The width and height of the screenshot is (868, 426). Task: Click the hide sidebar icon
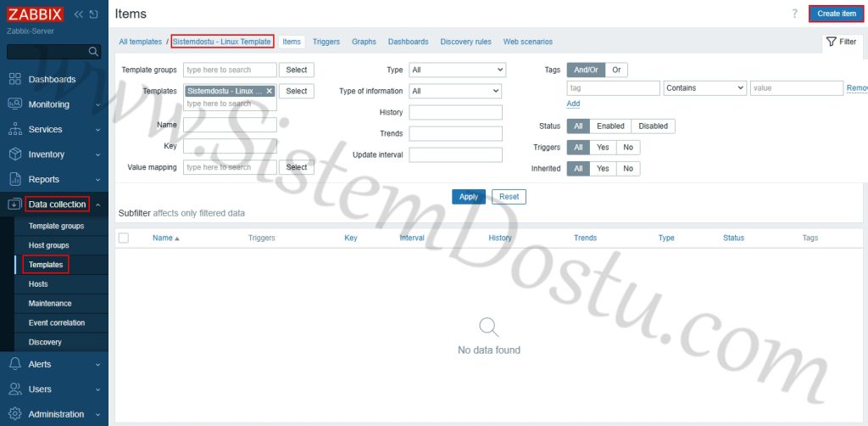point(93,14)
